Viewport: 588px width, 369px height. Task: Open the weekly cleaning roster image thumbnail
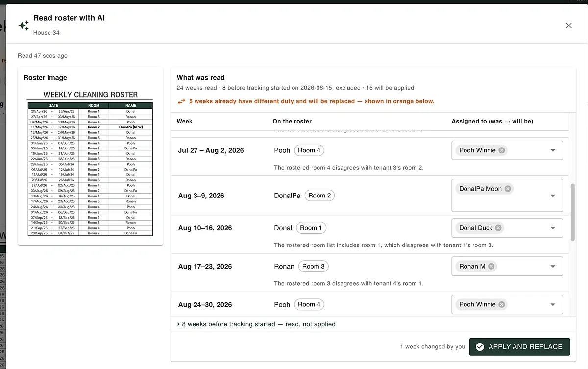90,163
